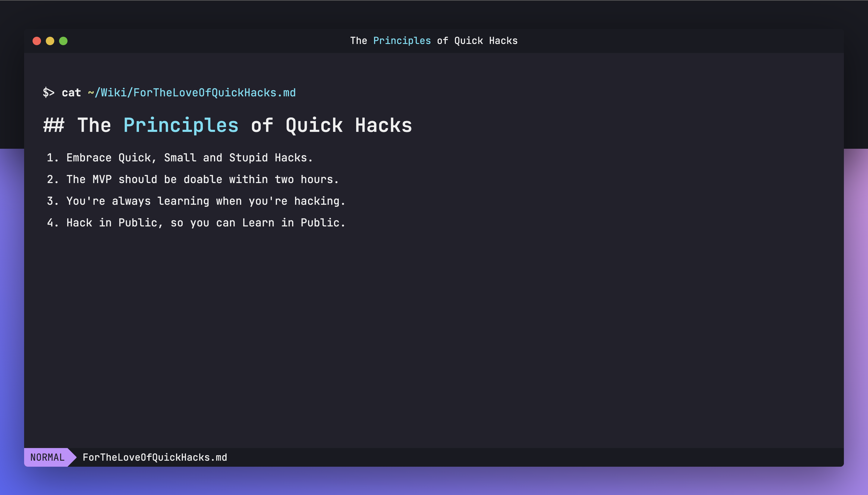The height and width of the screenshot is (495, 868).
Task: Click the word Hacks in title bar
Action: click(503, 41)
